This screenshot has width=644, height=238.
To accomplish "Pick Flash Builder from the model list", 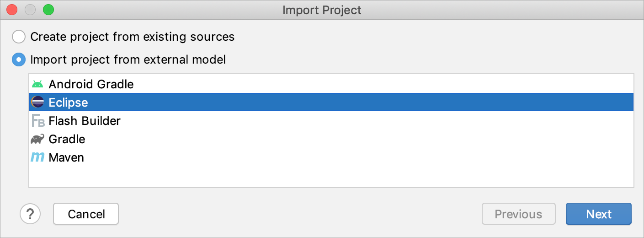I will click(85, 121).
